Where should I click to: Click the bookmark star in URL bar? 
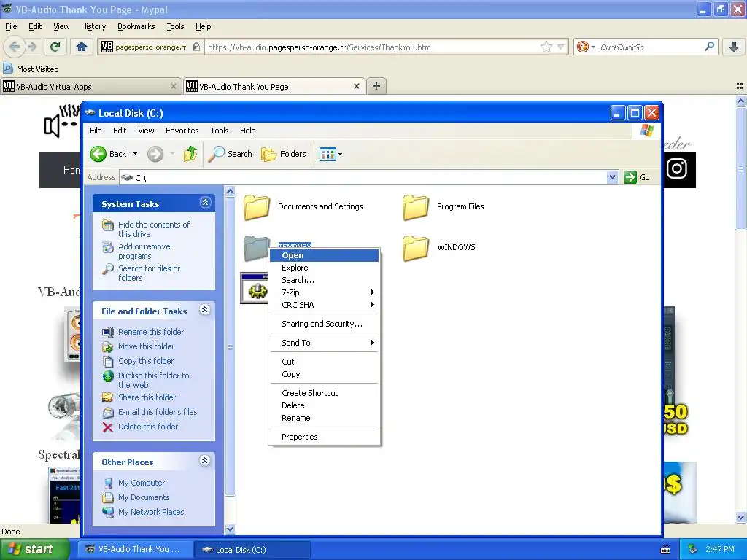(x=546, y=47)
